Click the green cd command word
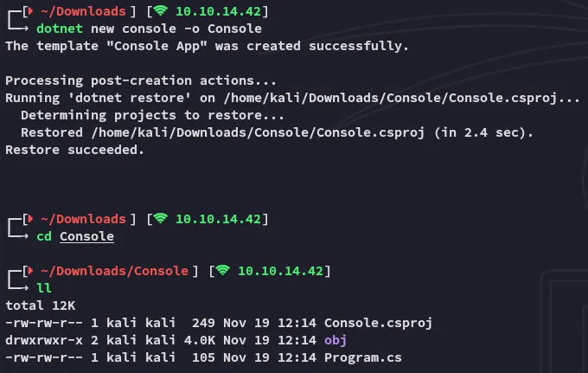This screenshot has height=373, width=588. (x=44, y=235)
